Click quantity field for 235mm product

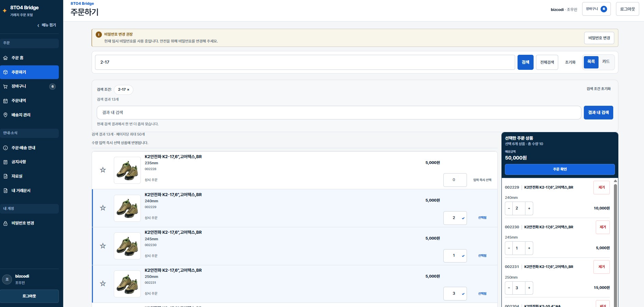[455, 180]
